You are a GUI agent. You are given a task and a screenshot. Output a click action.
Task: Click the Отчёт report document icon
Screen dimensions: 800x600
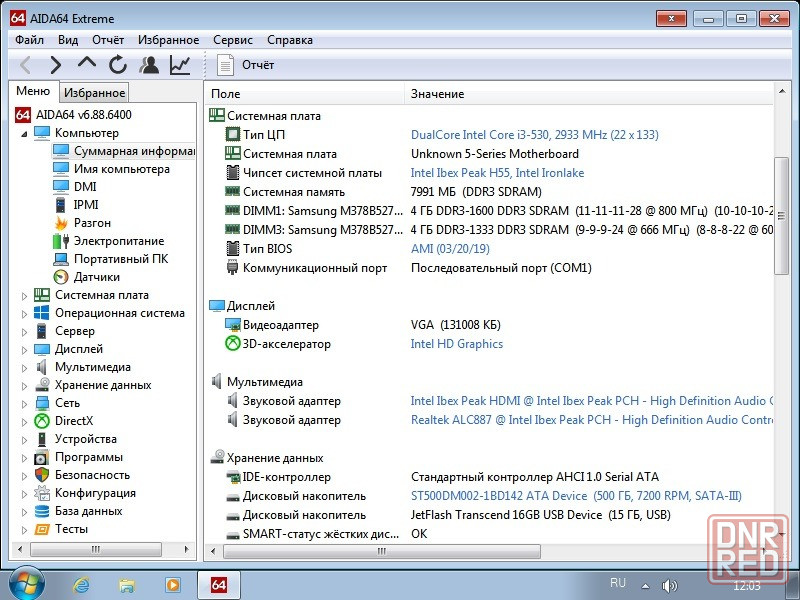point(225,65)
